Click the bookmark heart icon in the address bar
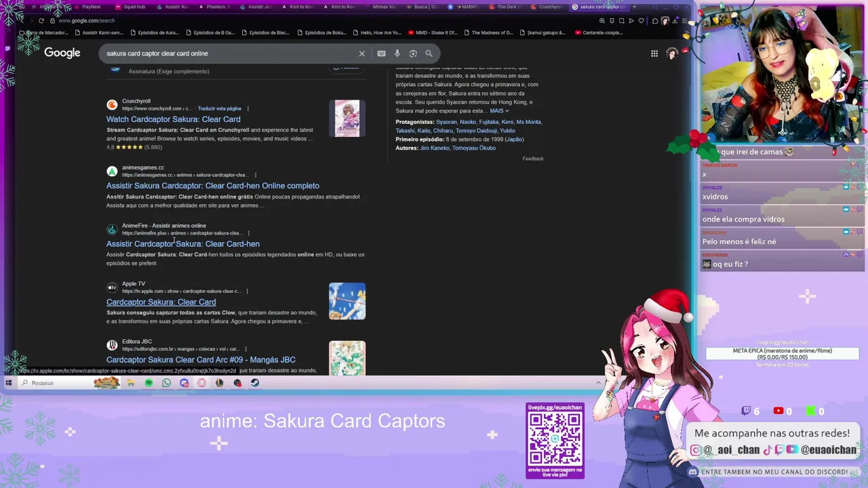868x488 pixels. [x=641, y=20]
